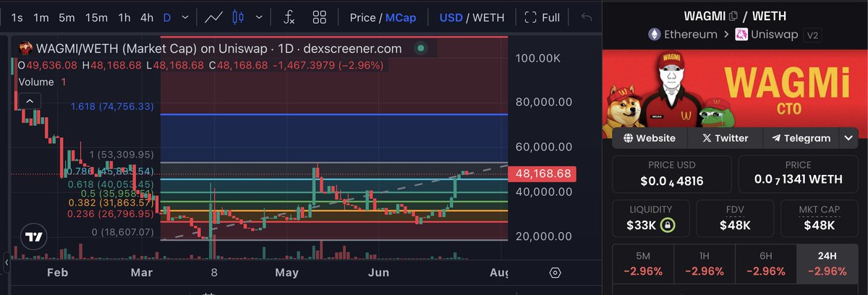This screenshot has width=868, height=295.
Task: Open the Telegram link
Action: 801,138
